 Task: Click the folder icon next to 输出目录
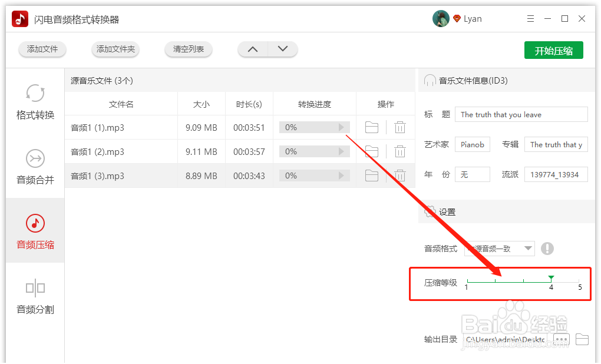(582, 339)
